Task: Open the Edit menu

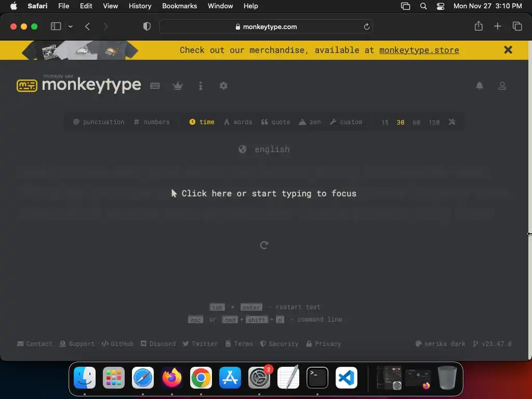Action: pyautogui.click(x=86, y=6)
